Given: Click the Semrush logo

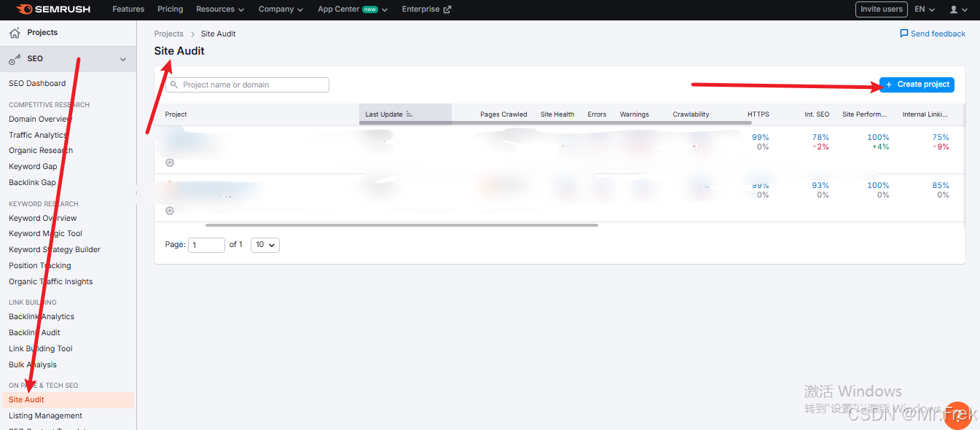Looking at the screenshot, I should [x=55, y=9].
